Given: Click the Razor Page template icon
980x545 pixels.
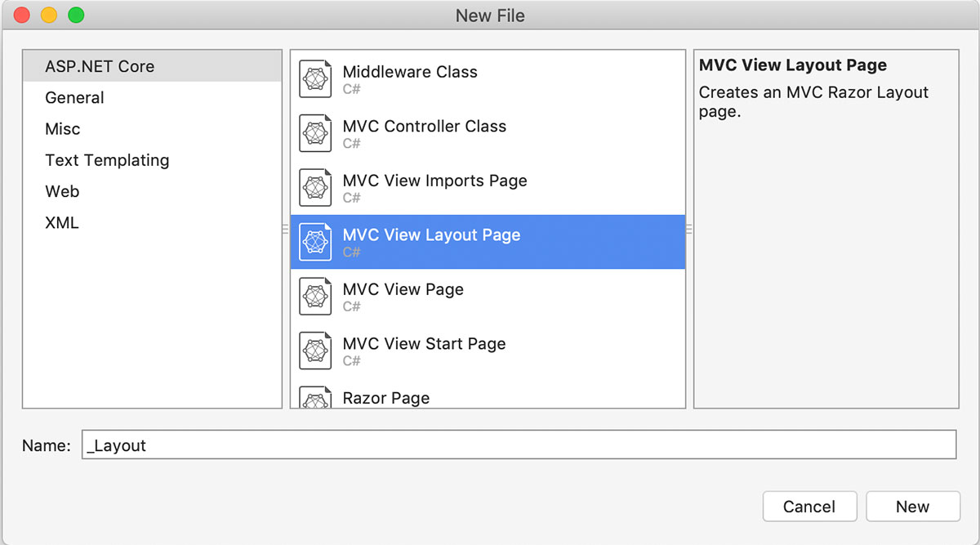Looking at the screenshot, I should 315,398.
